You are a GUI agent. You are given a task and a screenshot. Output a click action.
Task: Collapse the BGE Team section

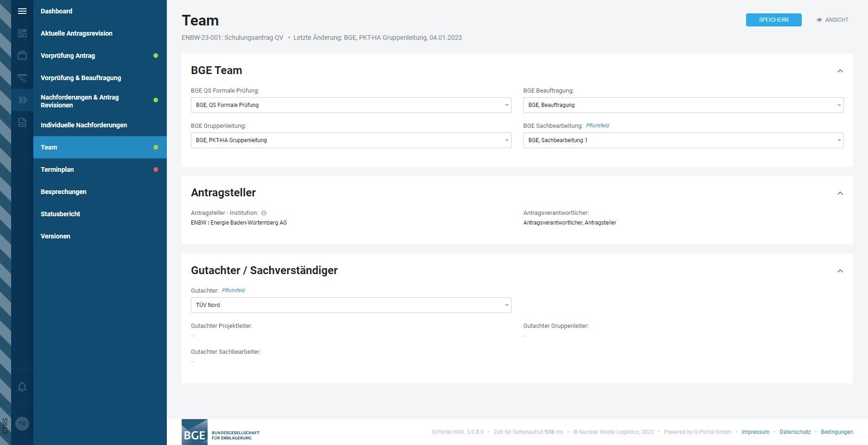(840, 71)
